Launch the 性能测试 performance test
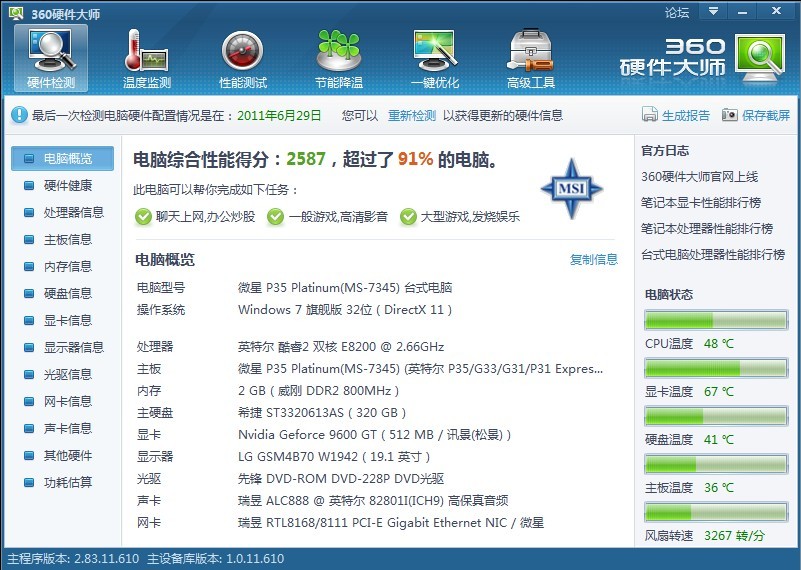Viewport: 801px width, 570px height. 242,58
